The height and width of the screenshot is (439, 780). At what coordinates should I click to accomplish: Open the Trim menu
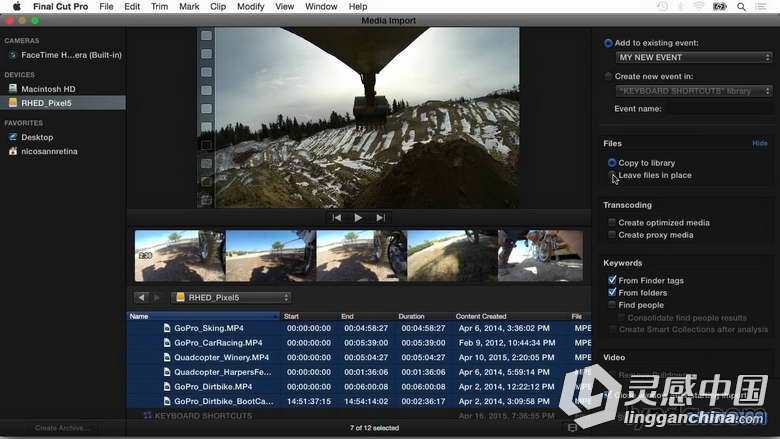pos(159,6)
